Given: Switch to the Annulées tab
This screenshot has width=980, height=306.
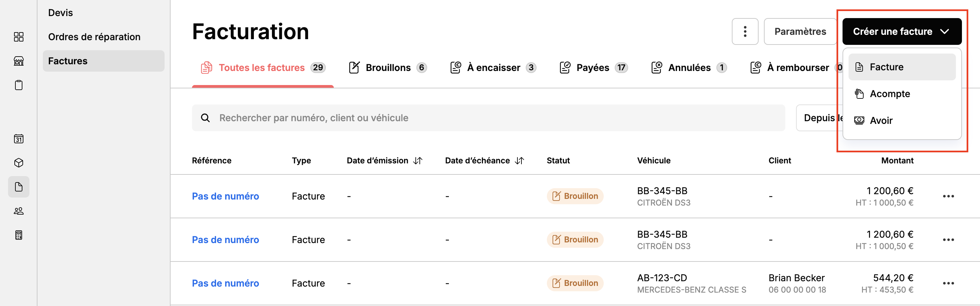Looking at the screenshot, I should click(x=689, y=68).
